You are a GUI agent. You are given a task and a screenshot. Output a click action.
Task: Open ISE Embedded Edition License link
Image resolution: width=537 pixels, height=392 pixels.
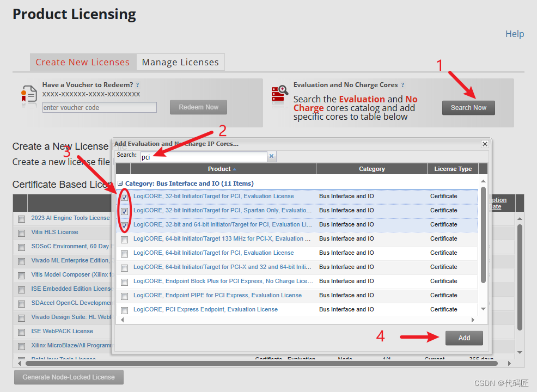71,289
